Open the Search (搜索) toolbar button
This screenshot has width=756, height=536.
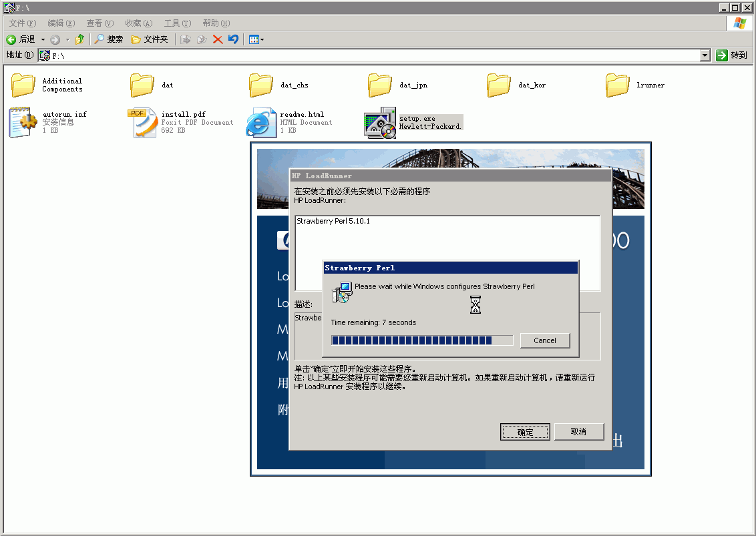coord(108,39)
